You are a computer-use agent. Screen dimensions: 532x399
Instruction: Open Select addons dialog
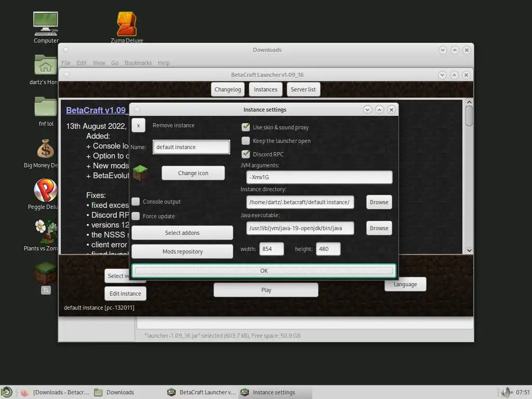click(x=182, y=233)
